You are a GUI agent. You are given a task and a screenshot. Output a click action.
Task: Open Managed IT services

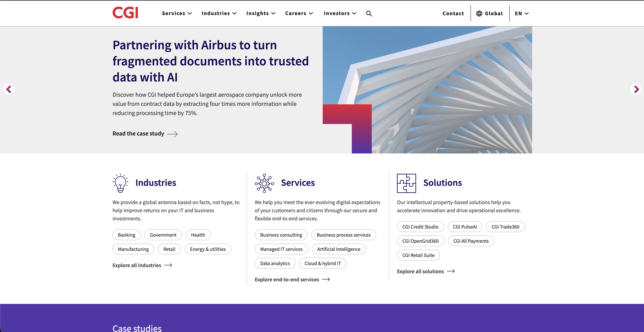coord(281,249)
